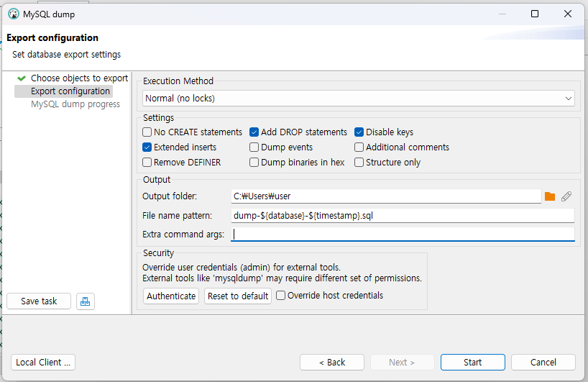The height and width of the screenshot is (382, 588).
Task: Check the Structure only option
Action: pos(359,162)
